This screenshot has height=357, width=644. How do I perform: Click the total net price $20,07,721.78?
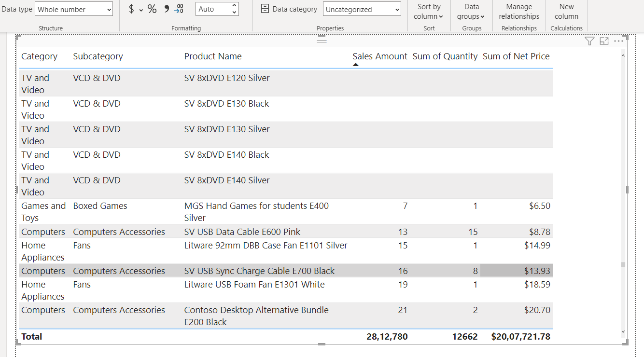click(521, 337)
